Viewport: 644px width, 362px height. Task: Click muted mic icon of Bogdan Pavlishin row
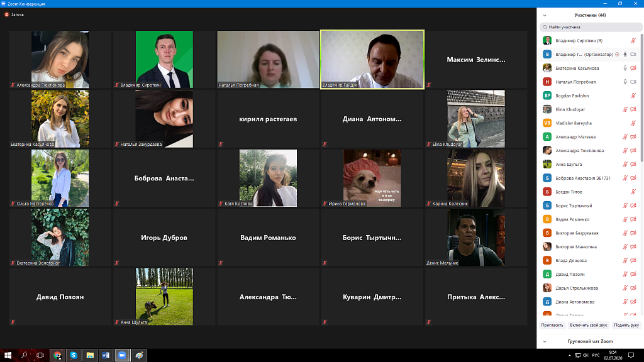[x=633, y=96]
